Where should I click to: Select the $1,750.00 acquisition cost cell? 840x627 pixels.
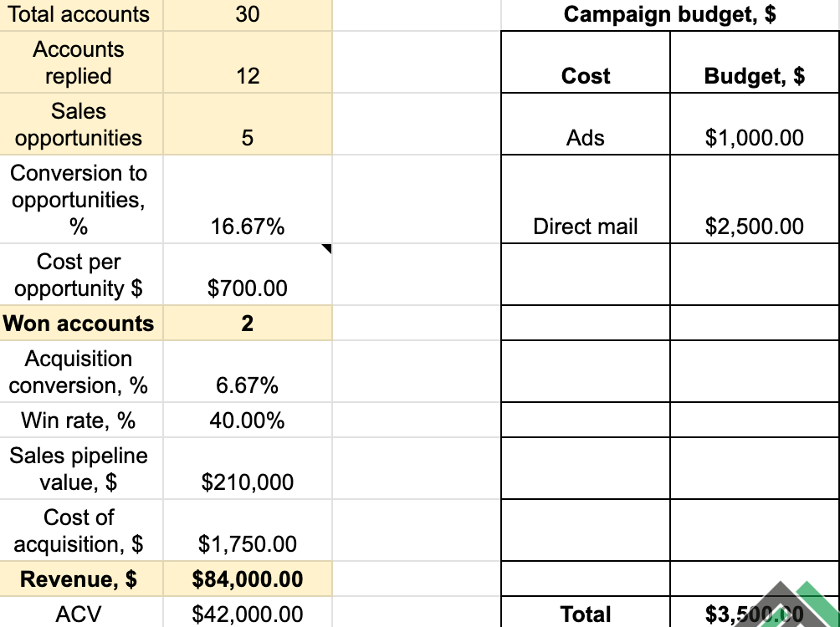pos(248,530)
